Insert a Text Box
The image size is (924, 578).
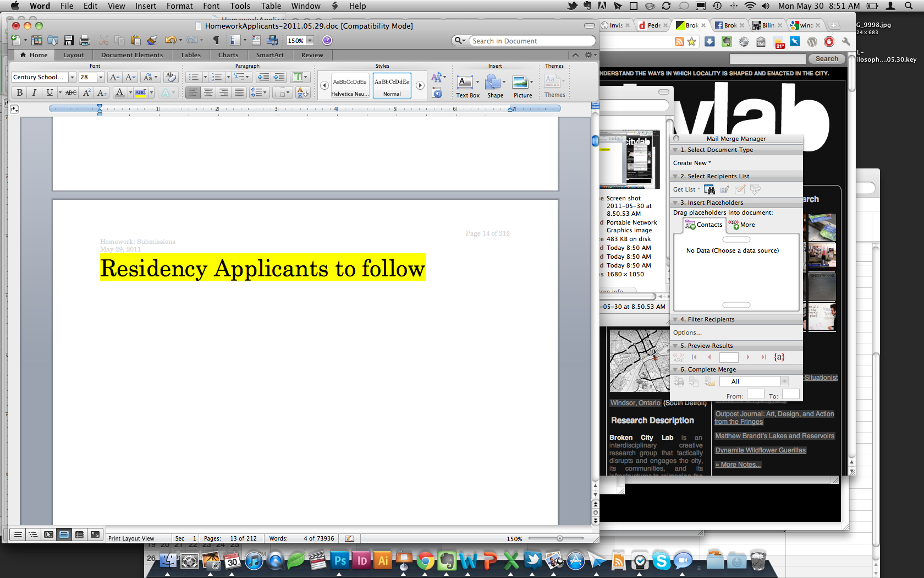pyautogui.click(x=468, y=86)
